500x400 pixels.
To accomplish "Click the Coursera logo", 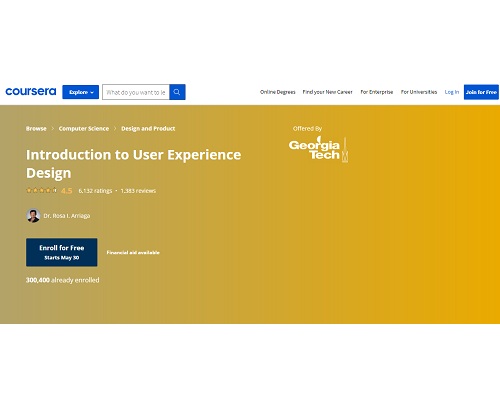I will point(31,92).
